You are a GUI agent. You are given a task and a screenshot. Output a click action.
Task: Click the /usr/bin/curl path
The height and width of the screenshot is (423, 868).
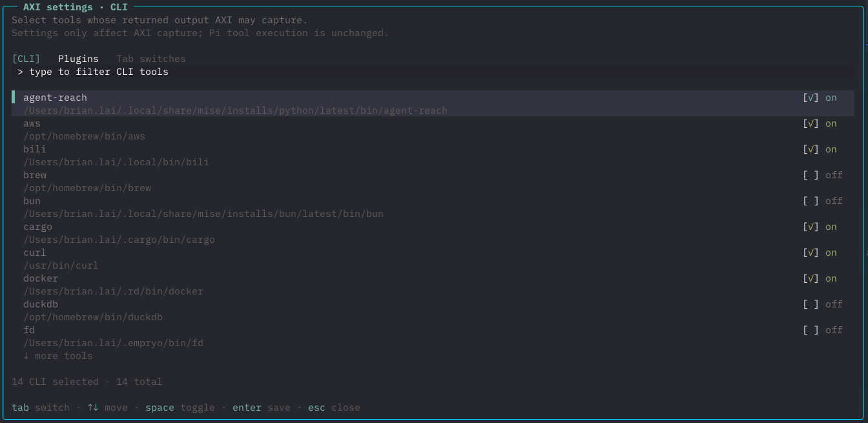61,265
